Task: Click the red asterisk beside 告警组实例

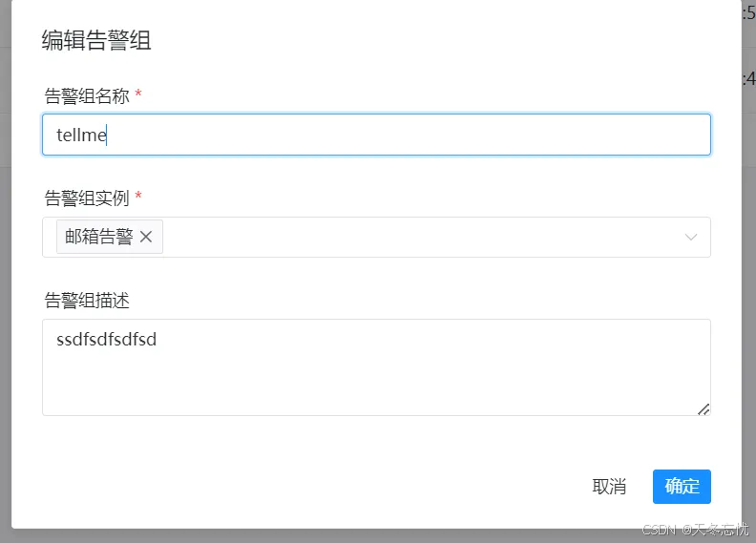Action: point(138,197)
